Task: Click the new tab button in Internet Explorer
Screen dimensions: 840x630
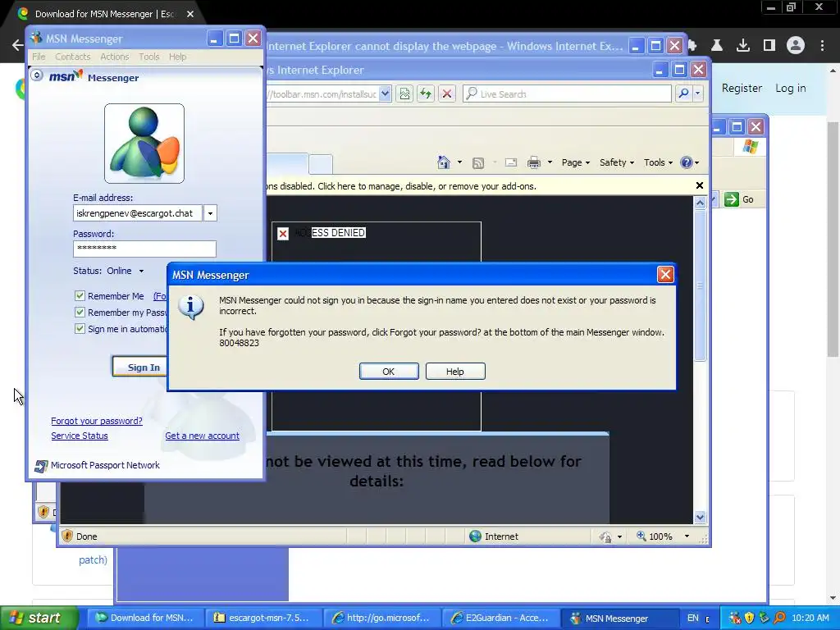Action: pos(321,163)
